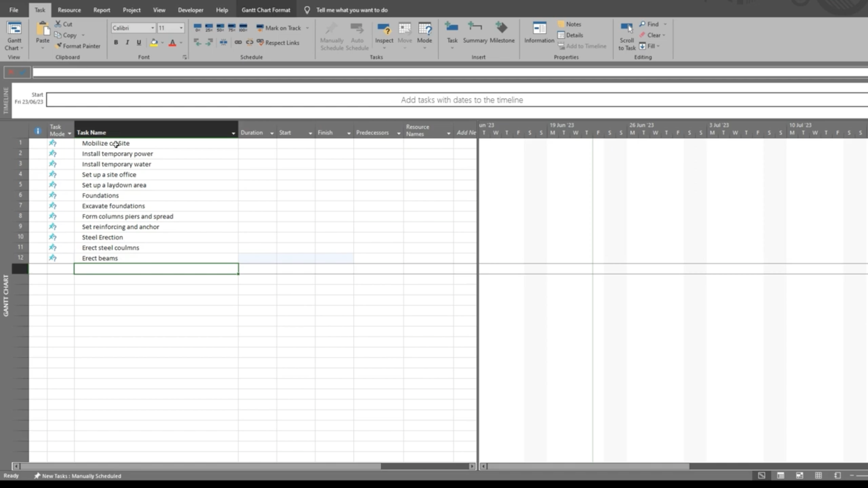Click the Indent task arrow icon

click(x=209, y=42)
